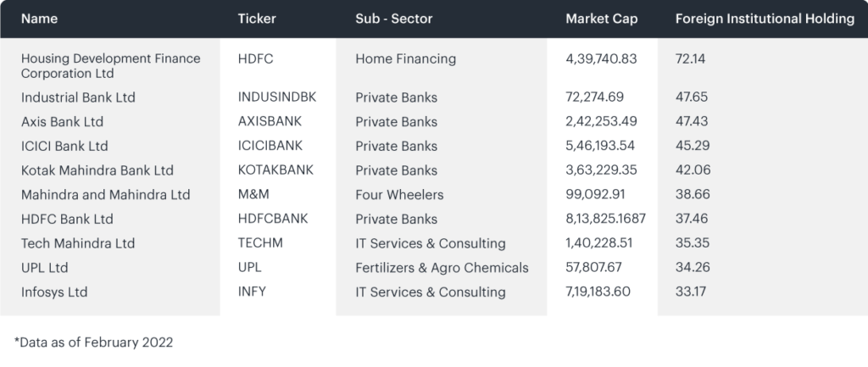Click the Name column header
This screenshot has height=367, width=868.
pyautogui.click(x=39, y=19)
